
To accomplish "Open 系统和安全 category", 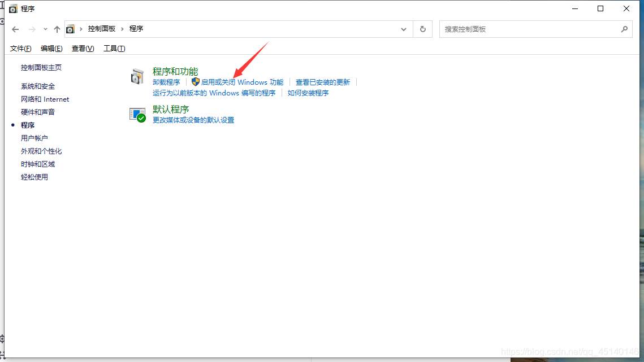I will pos(38,86).
